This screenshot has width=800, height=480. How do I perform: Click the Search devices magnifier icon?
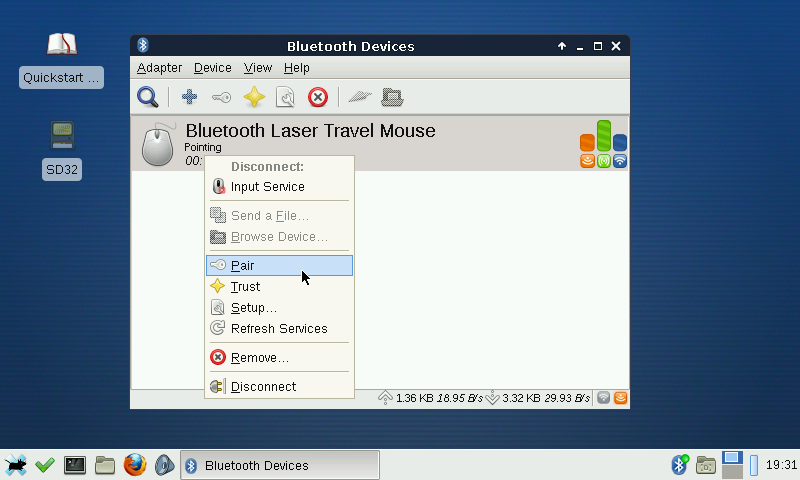click(148, 97)
